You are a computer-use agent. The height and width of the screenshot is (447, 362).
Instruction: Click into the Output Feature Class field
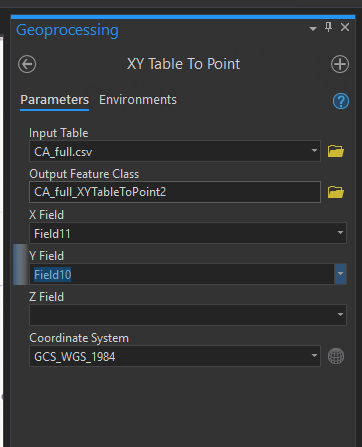click(175, 192)
